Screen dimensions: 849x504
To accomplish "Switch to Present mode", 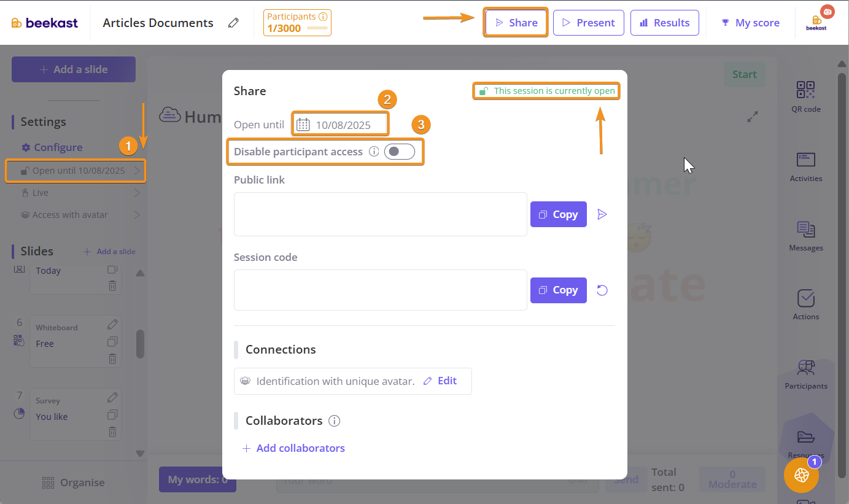I will [588, 23].
